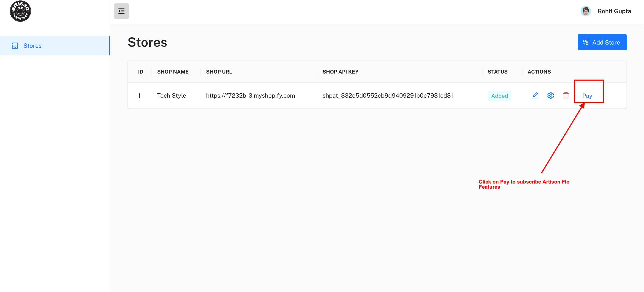Click the SHOP API KEY column header
The height and width of the screenshot is (292, 644).
coord(340,72)
